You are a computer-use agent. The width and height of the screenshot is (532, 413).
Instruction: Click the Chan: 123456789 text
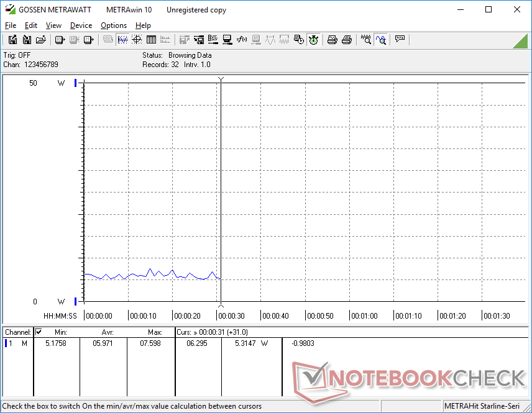coord(31,65)
